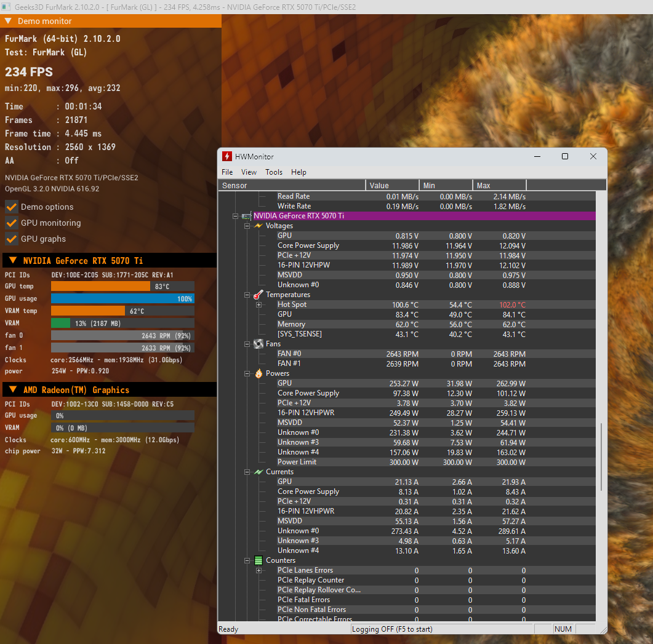The height and width of the screenshot is (644, 653).
Task: Toggle the Demo options checkbox
Action: [12, 207]
